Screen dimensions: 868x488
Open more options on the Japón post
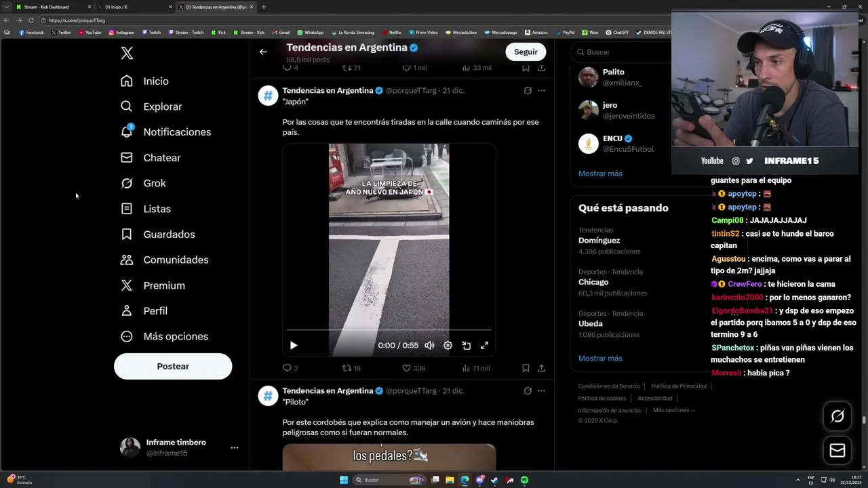(x=541, y=90)
